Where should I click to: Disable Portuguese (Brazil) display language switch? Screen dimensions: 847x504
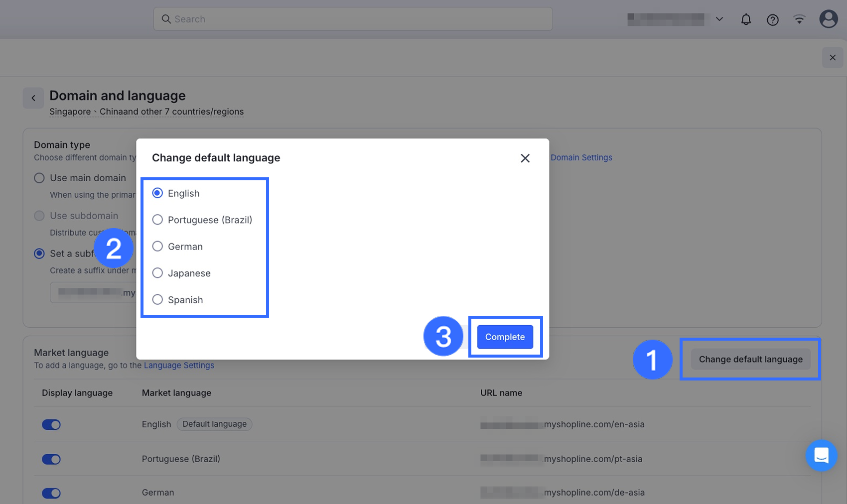pos(51,459)
